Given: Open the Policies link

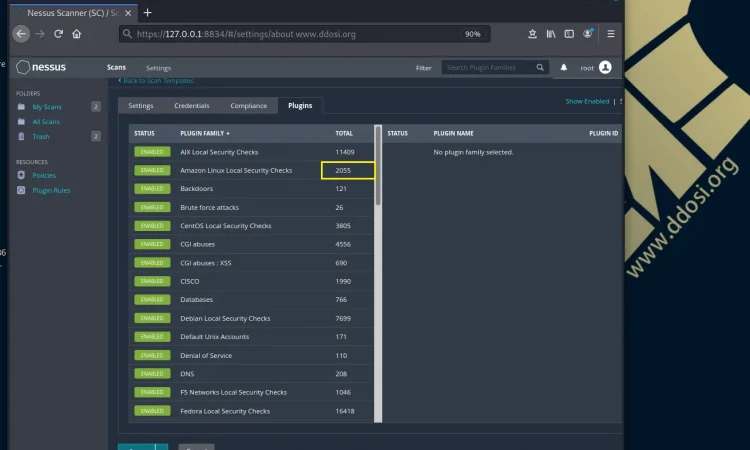Looking at the screenshot, I should (x=44, y=176).
